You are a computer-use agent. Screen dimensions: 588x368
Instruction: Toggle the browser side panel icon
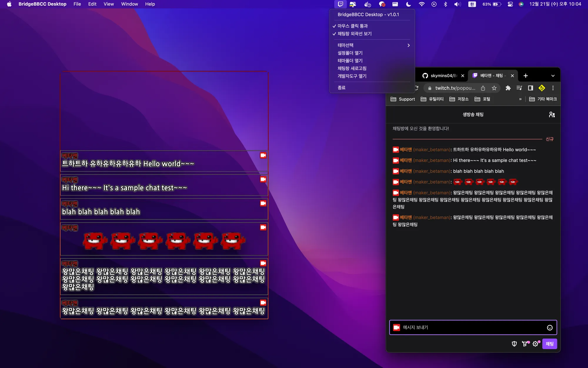[530, 88]
